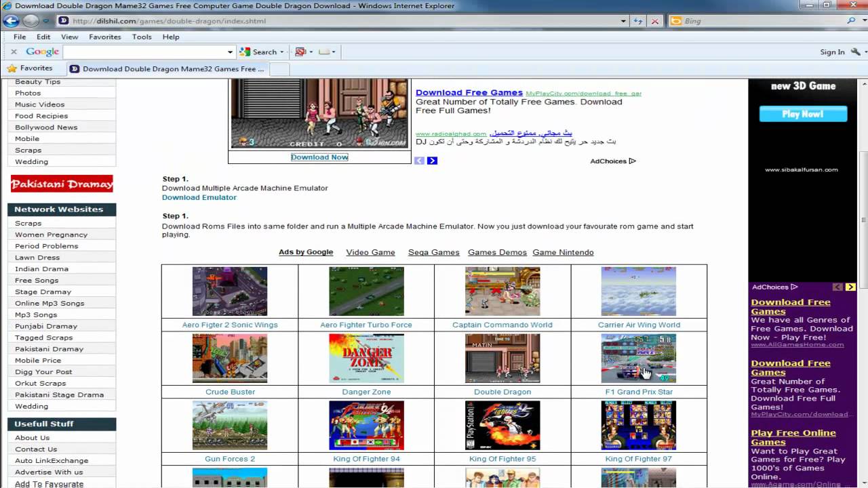
Task: Click the King Of Fighter 97 link
Action: (x=639, y=459)
